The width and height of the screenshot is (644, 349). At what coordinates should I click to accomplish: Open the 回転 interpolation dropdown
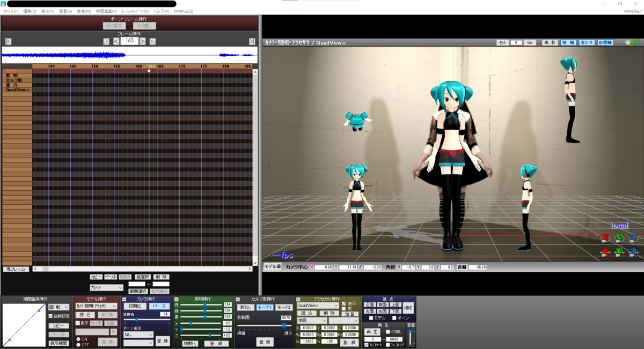[x=59, y=307]
